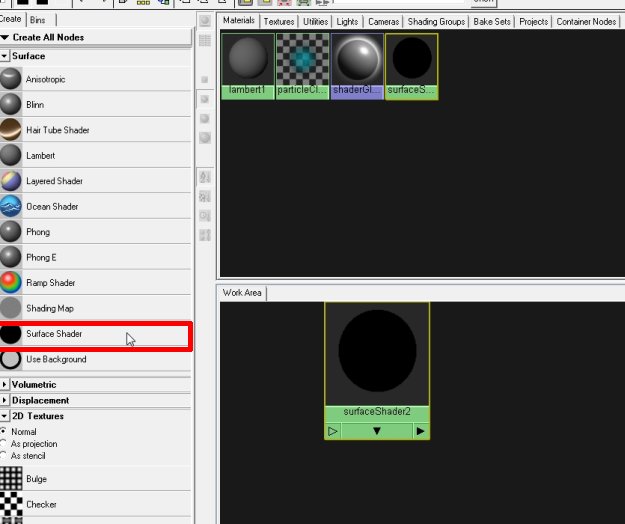Set small swatch size in the bin

point(205,80)
